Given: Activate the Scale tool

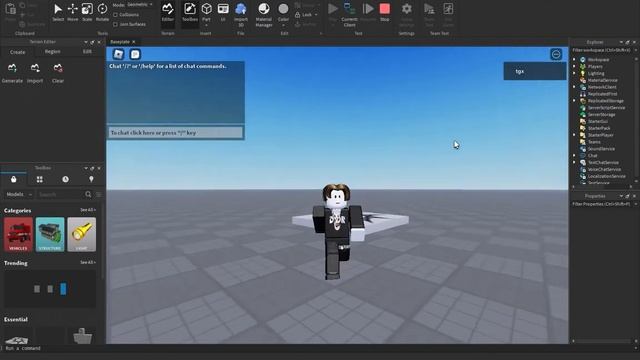Looking at the screenshot, I should [x=87, y=12].
